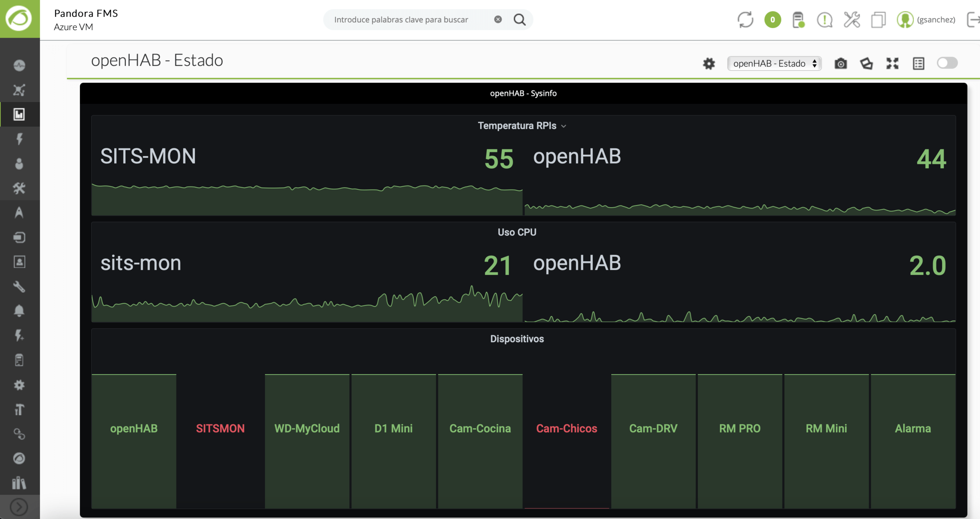Click sits-mon CPU value 21
The height and width of the screenshot is (519, 980).
[498, 266]
